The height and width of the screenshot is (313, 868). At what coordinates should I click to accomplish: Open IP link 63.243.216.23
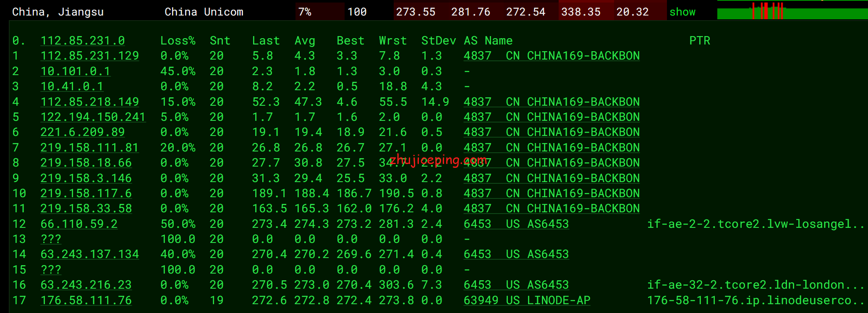click(86, 285)
